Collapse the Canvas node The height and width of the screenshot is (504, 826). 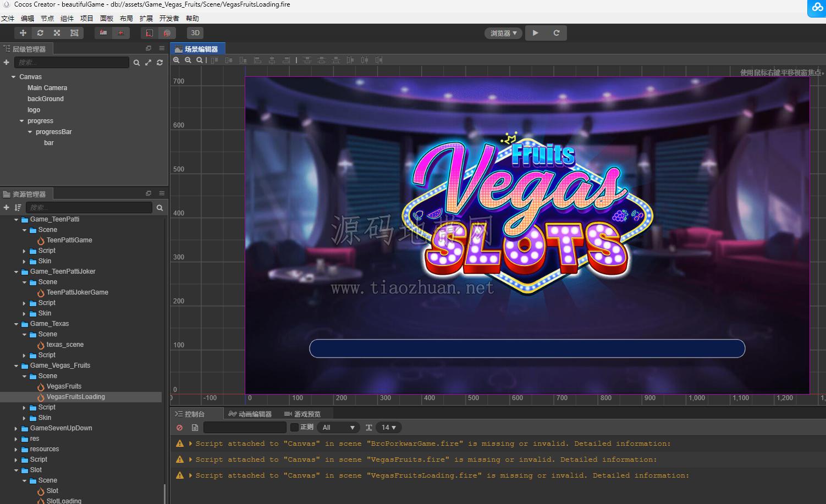(13, 77)
